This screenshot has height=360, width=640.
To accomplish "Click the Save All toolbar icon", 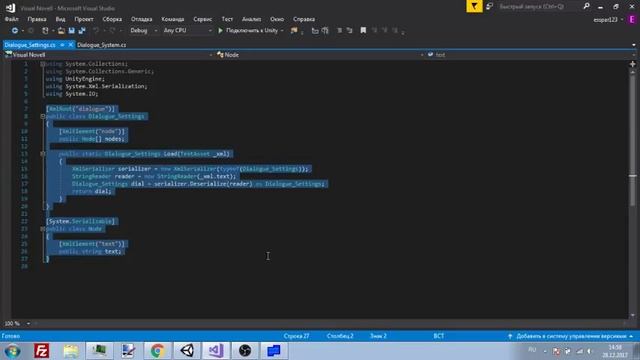I will [x=82, y=31].
